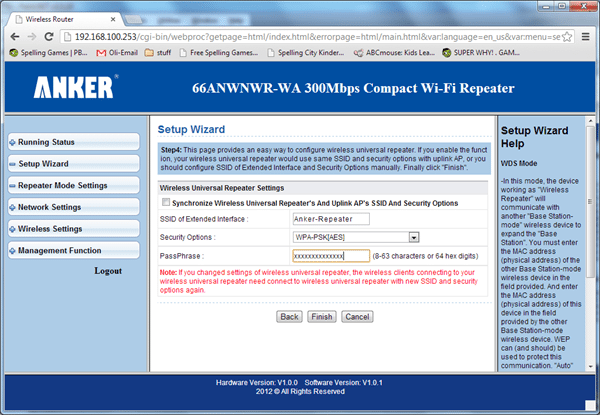The height and width of the screenshot is (415, 600).
Task: Open the Chrome menu (three lines)
Action: pyautogui.click(x=585, y=37)
